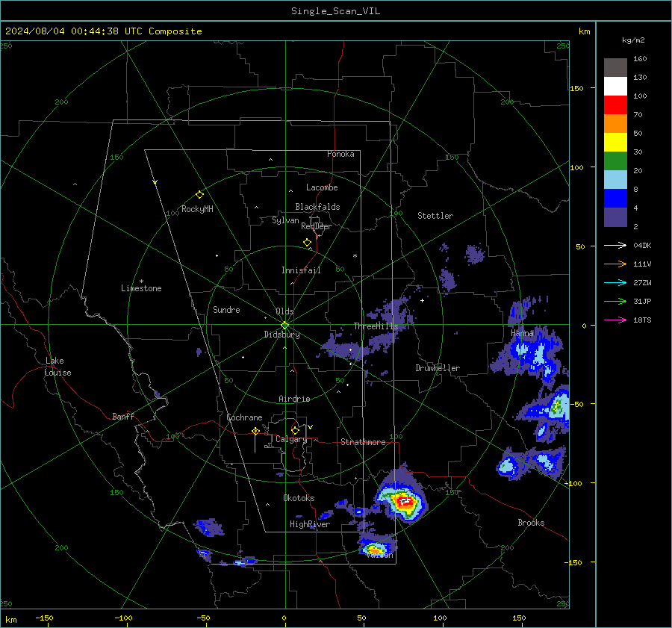Click the Calgary city label
This screenshot has width=672, height=628.
[291, 439]
